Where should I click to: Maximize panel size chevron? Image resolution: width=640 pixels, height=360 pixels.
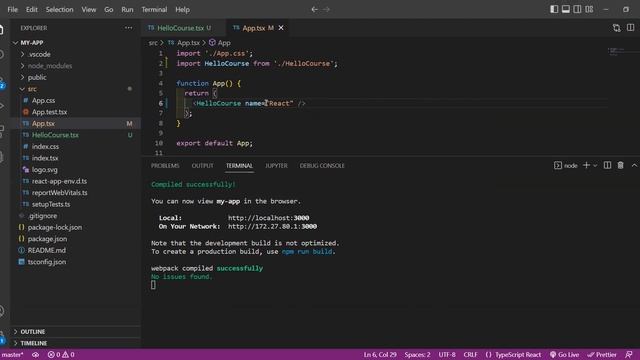(634, 165)
